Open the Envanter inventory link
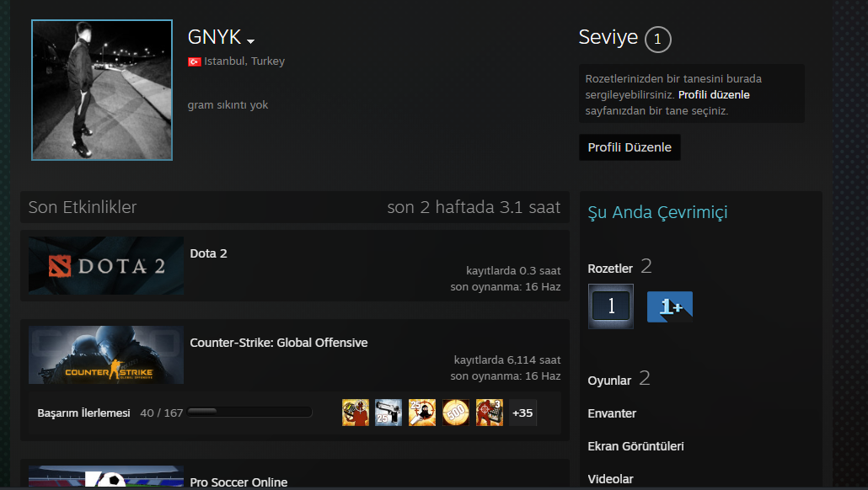The image size is (868, 490). pyautogui.click(x=612, y=413)
